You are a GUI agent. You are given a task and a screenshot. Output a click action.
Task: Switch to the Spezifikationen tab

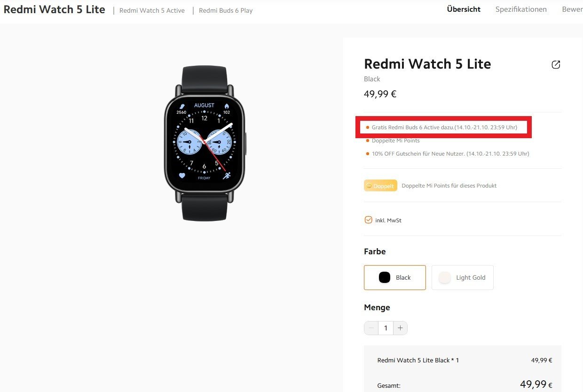pyautogui.click(x=521, y=9)
